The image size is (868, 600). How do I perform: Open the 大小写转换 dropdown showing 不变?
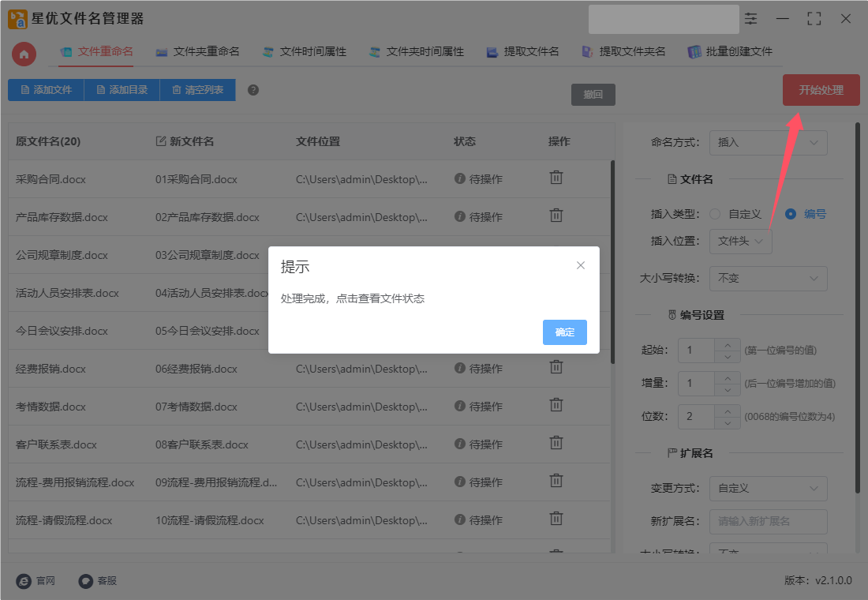769,278
